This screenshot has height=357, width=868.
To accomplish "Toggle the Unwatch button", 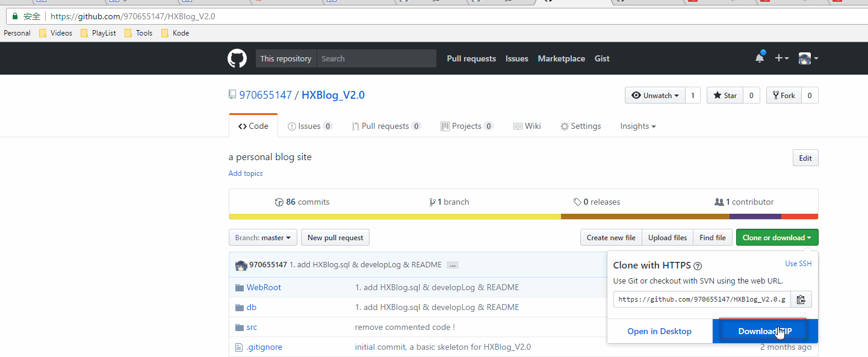I will pyautogui.click(x=655, y=95).
